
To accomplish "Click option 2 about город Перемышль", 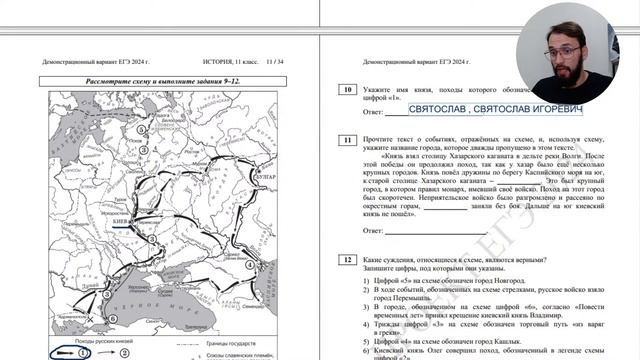I will (x=484, y=294).
